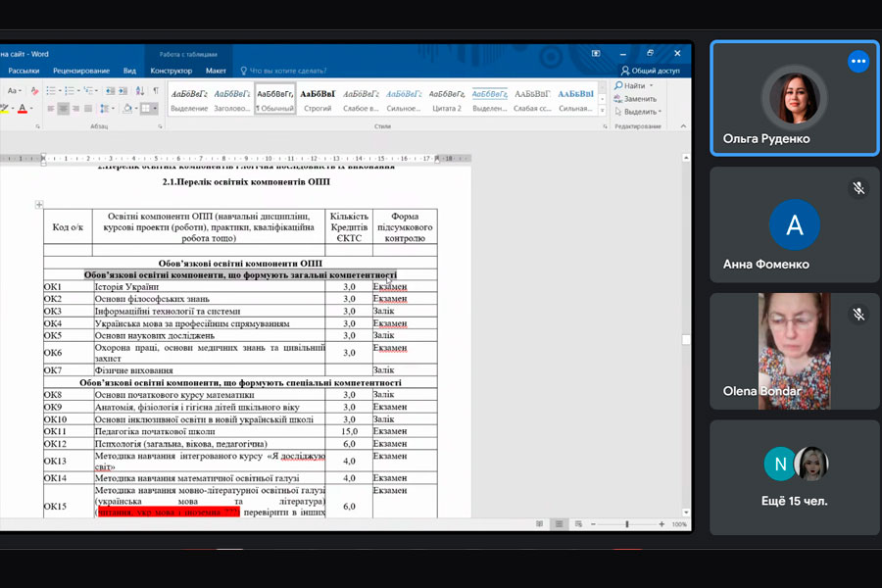
Task: Click the increase indent icon
Action: point(124,90)
